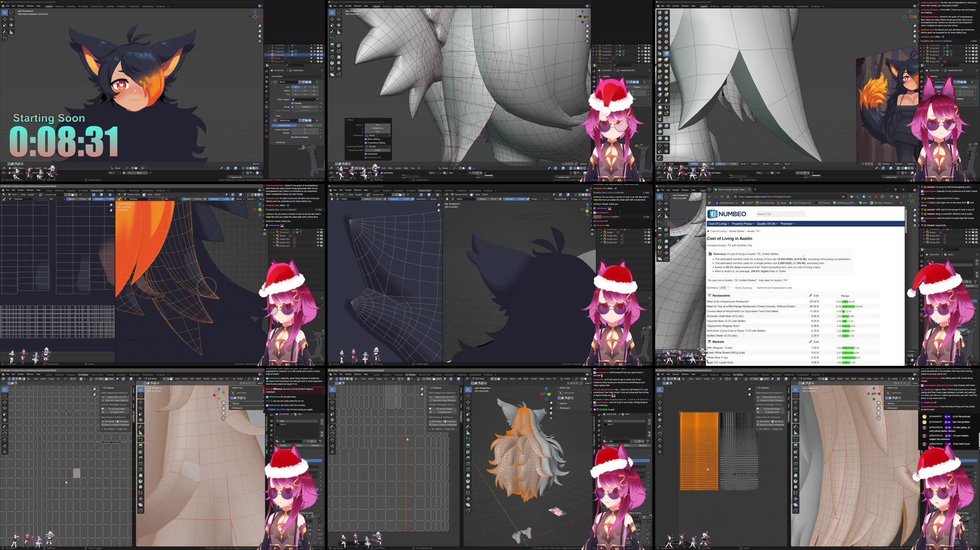Open the Modifier Properties wrench icon
Image resolution: width=980 pixels, height=550 pixels.
[x=267, y=107]
